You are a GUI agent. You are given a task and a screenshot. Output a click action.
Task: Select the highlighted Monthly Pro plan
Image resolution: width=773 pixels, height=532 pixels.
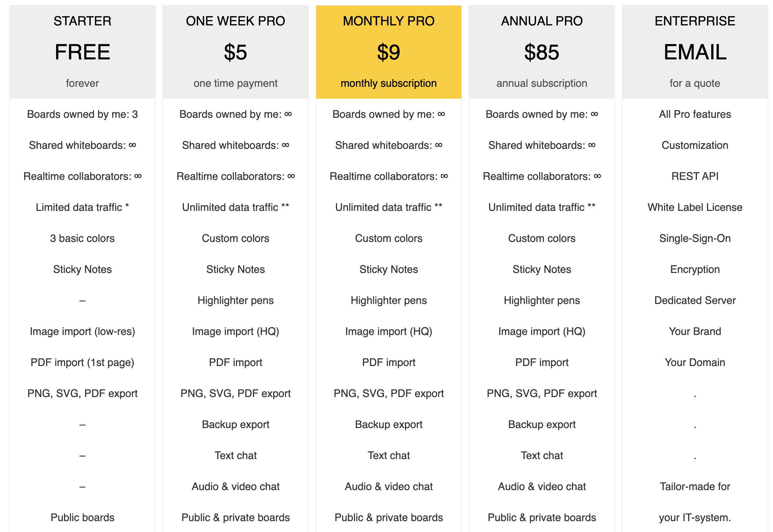point(389,21)
